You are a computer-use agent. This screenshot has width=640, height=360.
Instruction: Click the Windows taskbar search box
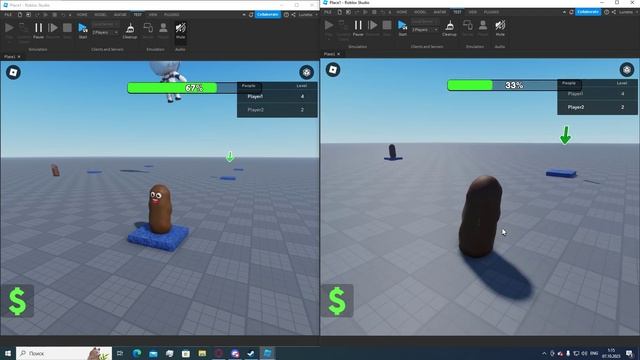[x=64, y=353]
